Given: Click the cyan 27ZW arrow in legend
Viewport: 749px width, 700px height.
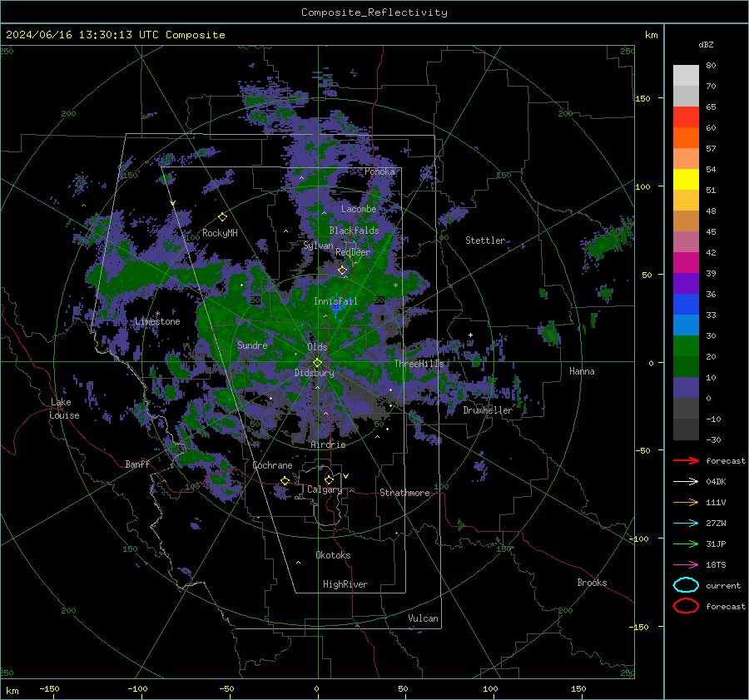Looking at the screenshot, I should [686, 524].
